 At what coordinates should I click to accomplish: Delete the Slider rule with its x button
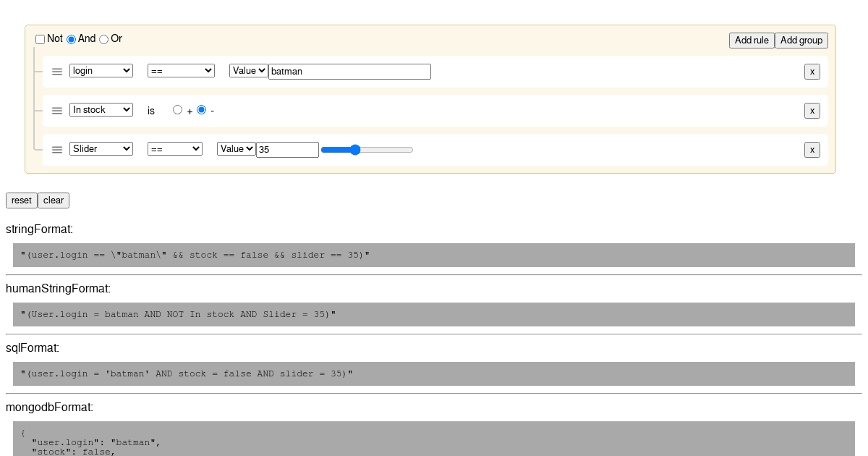[x=812, y=149]
